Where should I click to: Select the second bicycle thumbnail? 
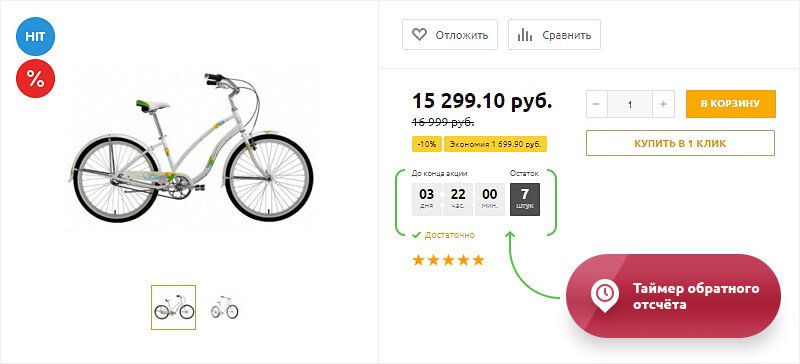click(x=224, y=307)
